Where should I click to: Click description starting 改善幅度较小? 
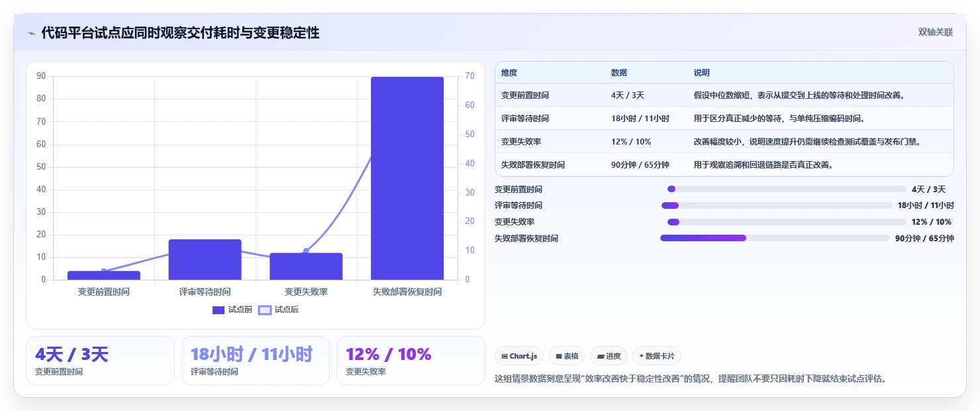click(807, 142)
